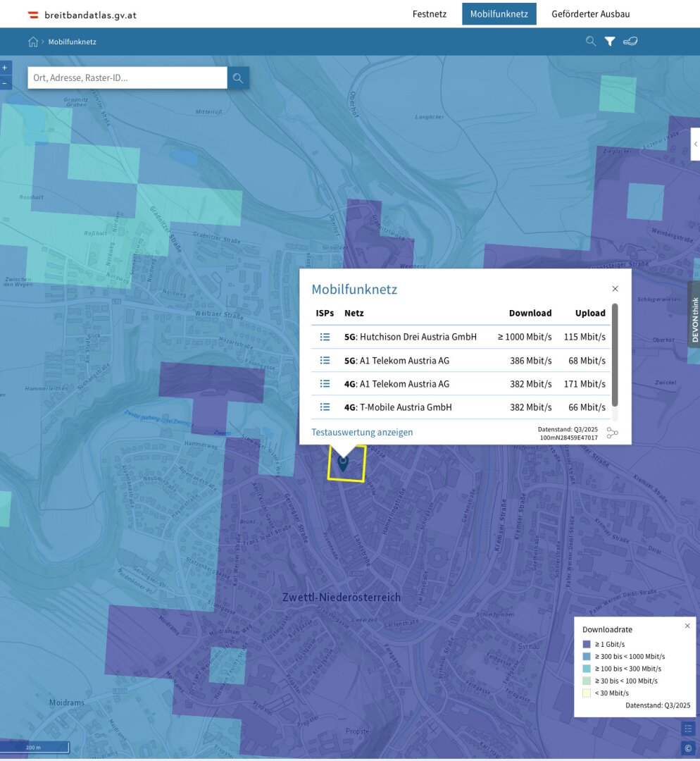Show ISP details for 4G T-Mobile Austria

pos(325,407)
